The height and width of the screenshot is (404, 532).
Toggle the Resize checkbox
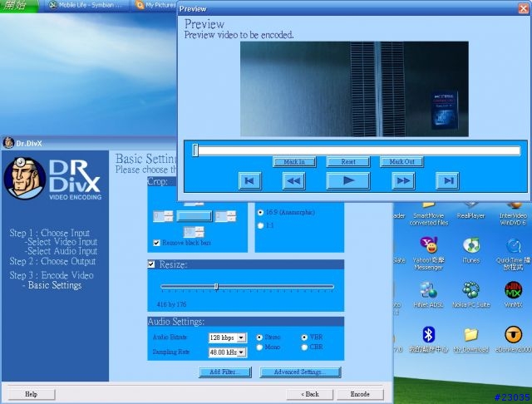pos(151,264)
